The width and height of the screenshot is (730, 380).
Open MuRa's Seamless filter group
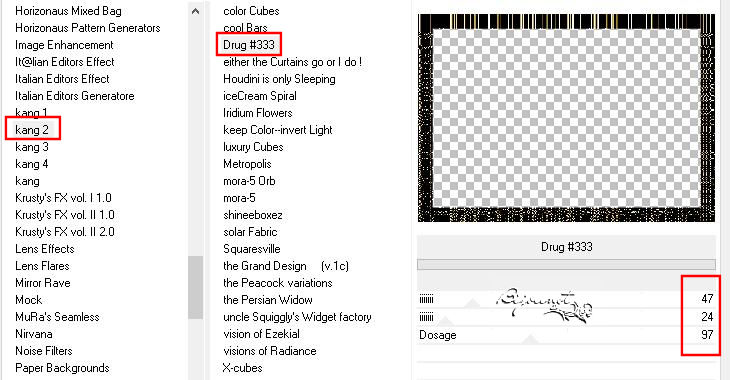[57, 317]
